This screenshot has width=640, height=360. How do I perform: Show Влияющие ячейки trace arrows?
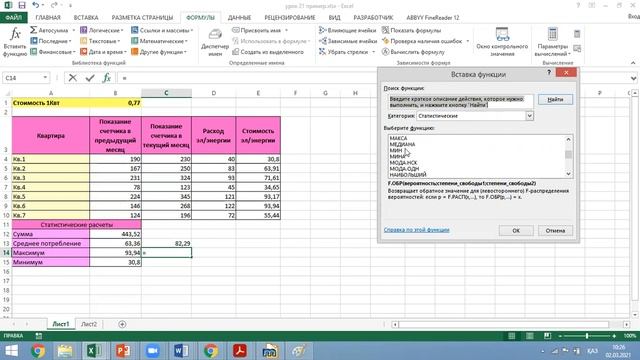[347, 30]
